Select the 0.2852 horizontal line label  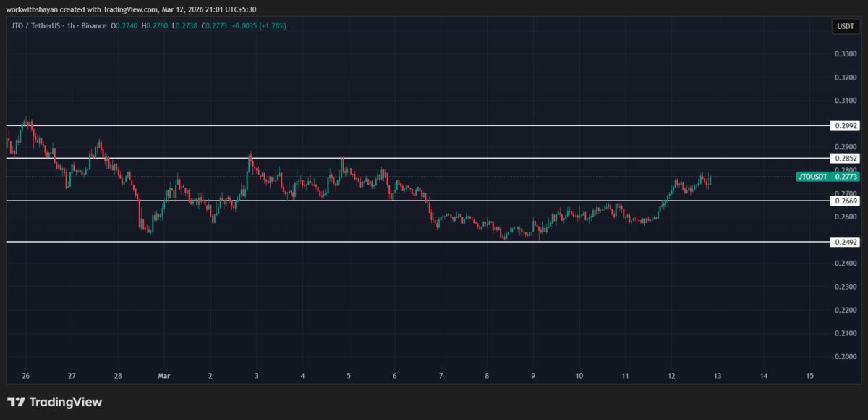point(844,158)
